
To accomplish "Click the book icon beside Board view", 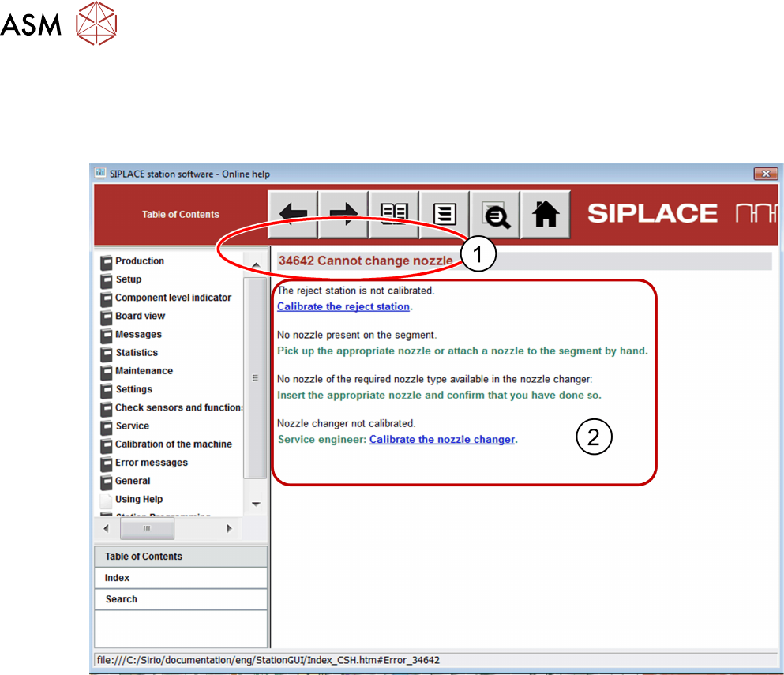I will click(106, 317).
